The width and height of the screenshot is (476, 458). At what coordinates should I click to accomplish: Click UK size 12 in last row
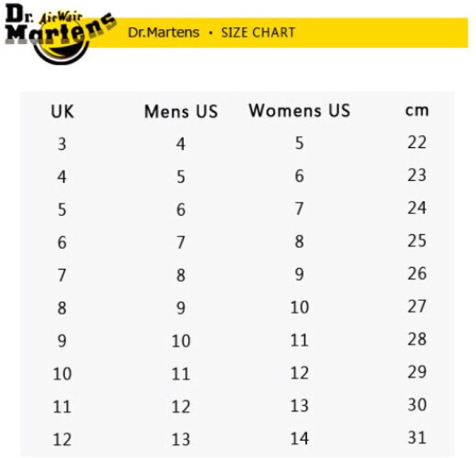[62, 440]
